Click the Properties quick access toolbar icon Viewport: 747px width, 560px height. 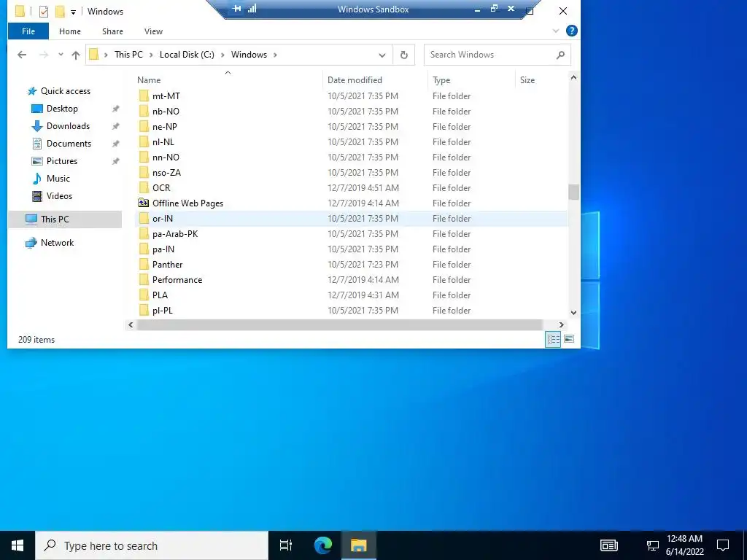coord(43,11)
